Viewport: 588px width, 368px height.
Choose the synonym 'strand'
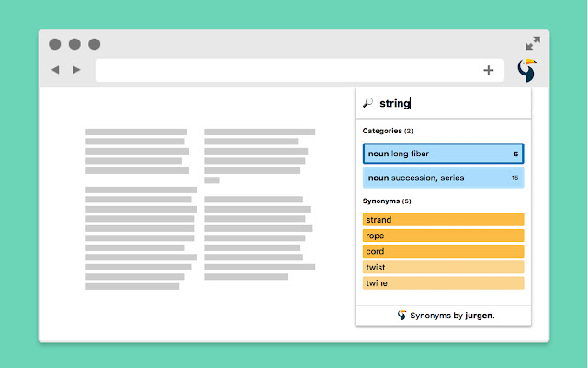point(443,220)
